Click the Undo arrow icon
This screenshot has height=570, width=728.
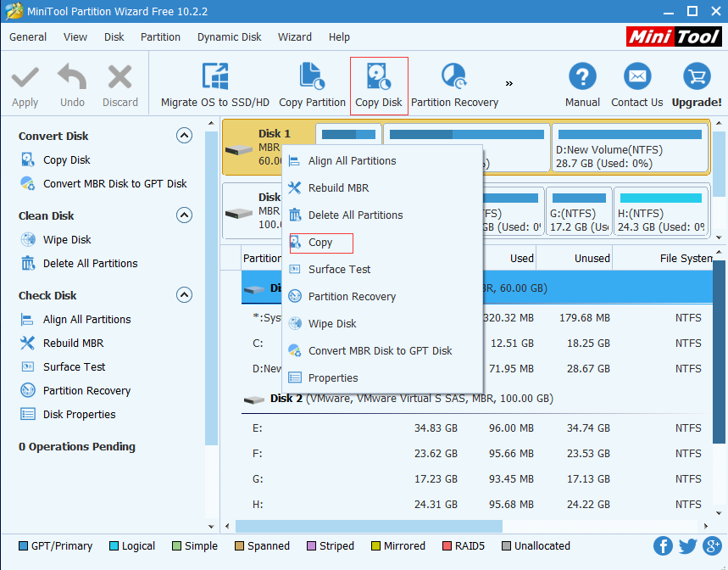pyautogui.click(x=72, y=76)
